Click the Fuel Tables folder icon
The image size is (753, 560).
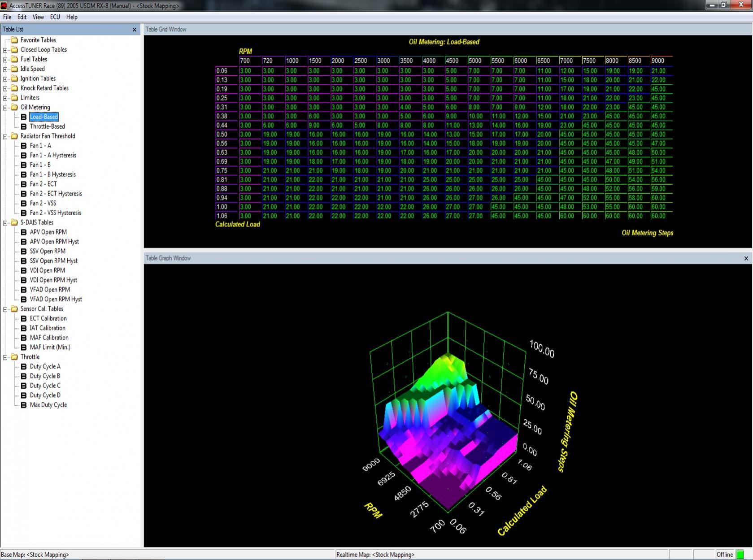click(x=14, y=59)
